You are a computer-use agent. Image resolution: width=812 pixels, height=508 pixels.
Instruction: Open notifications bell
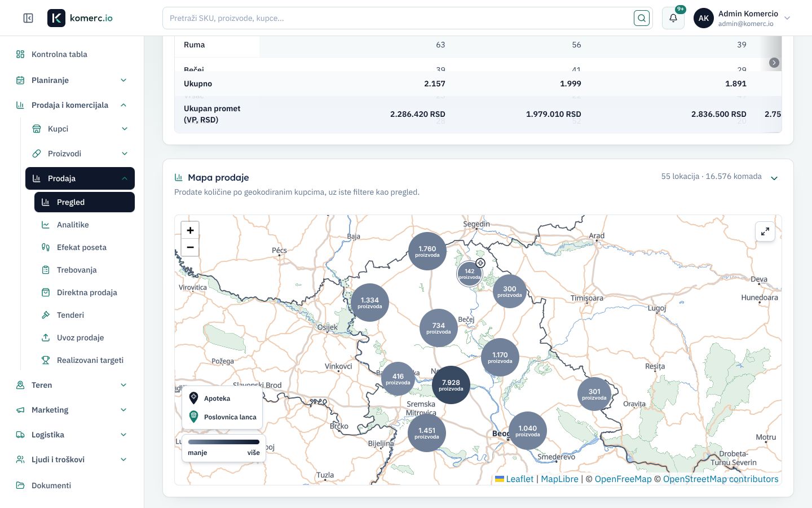coord(673,18)
